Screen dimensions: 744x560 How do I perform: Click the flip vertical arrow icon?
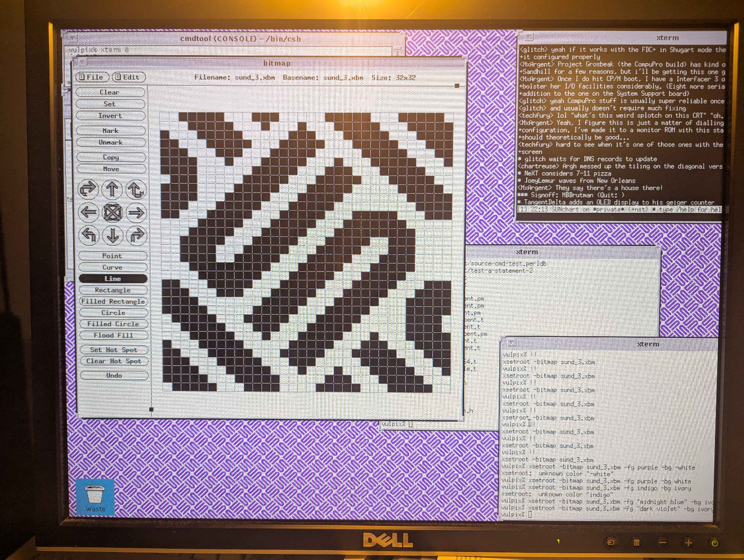(136, 190)
